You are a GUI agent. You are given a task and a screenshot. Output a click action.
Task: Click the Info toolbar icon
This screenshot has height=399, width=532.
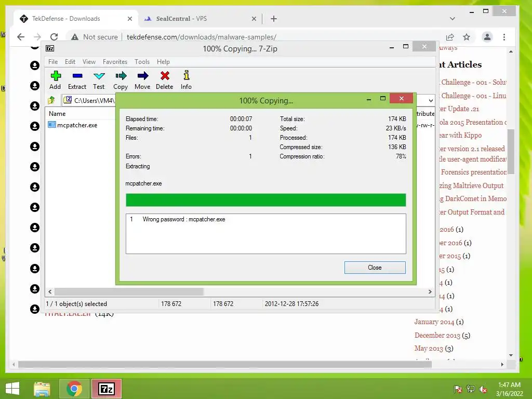(187, 75)
